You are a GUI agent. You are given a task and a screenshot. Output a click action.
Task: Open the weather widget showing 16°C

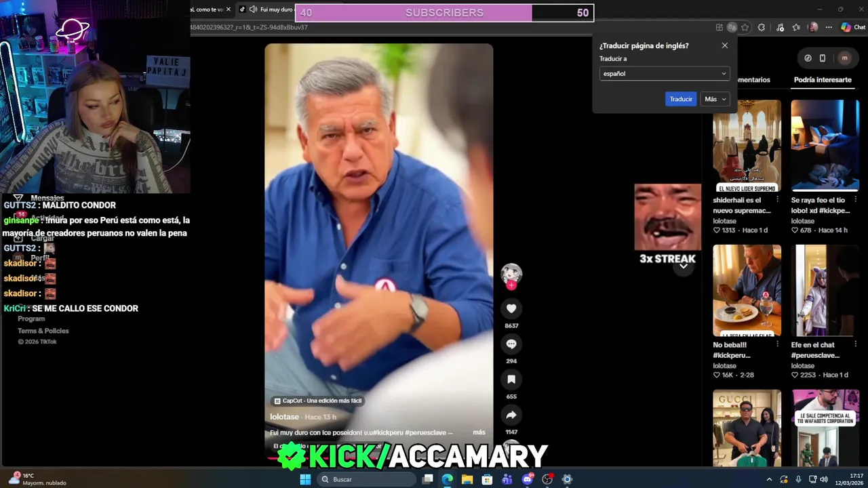click(x=38, y=479)
